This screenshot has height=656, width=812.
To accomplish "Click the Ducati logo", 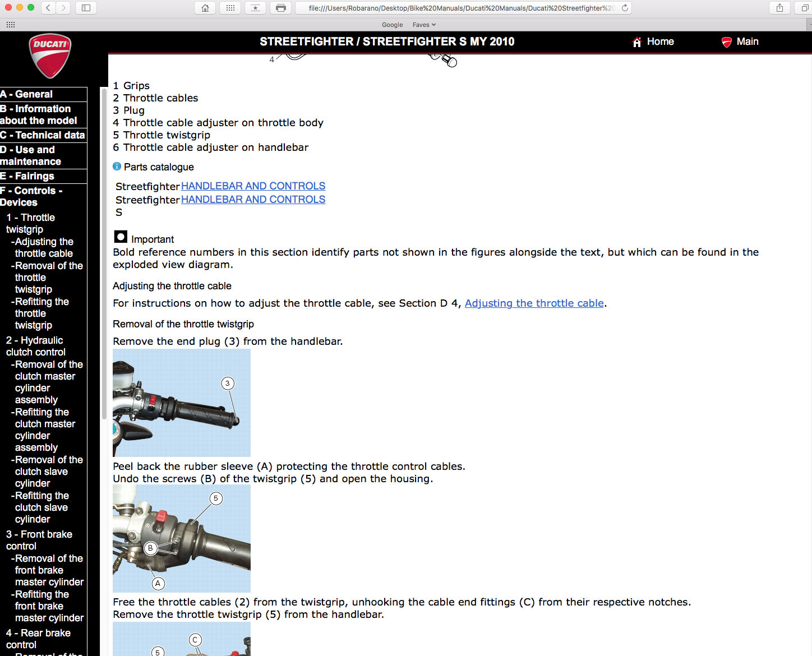I will (50, 56).
